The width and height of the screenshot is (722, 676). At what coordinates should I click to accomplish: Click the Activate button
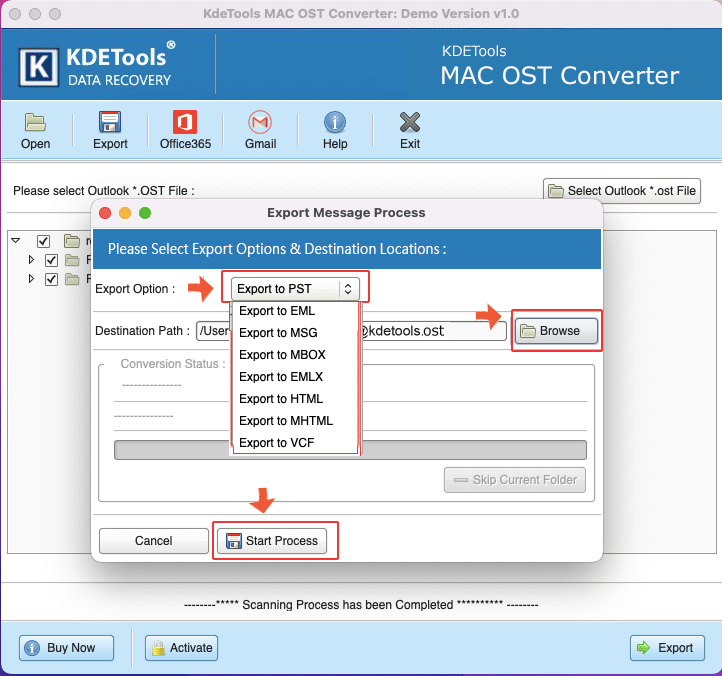[x=181, y=648]
